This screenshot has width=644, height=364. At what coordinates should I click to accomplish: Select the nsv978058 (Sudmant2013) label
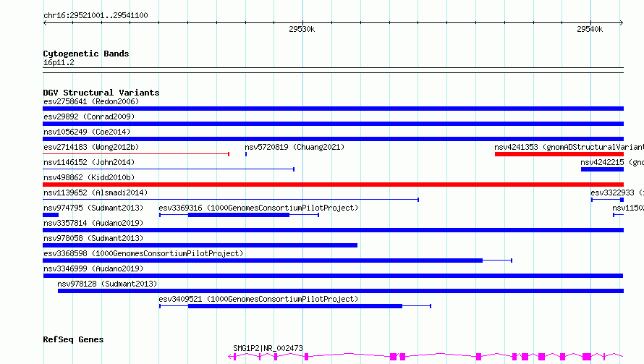(93, 238)
